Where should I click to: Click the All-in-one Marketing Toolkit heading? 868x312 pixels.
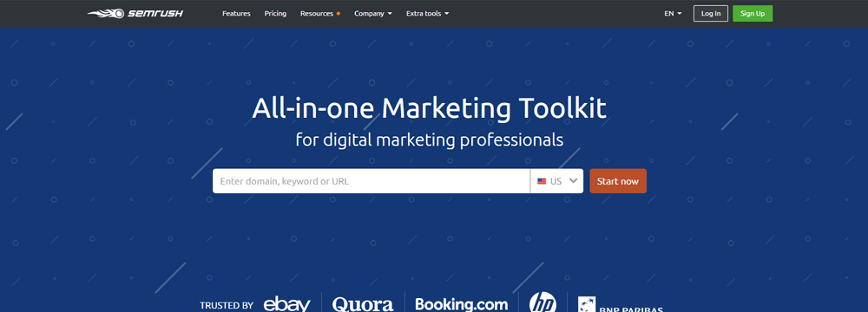coord(429,108)
